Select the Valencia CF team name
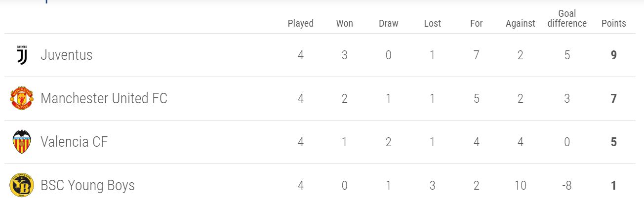Image resolution: width=644 pixels, height=203 pixels. point(74,142)
